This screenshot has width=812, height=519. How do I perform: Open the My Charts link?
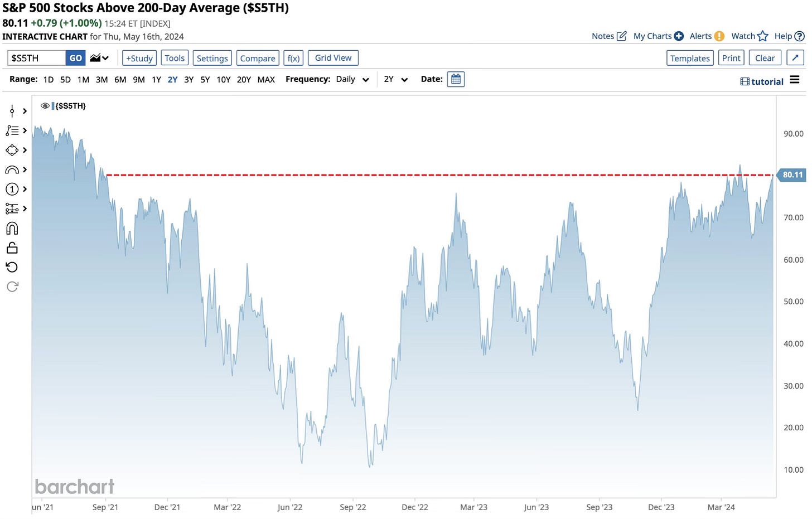tap(652, 36)
